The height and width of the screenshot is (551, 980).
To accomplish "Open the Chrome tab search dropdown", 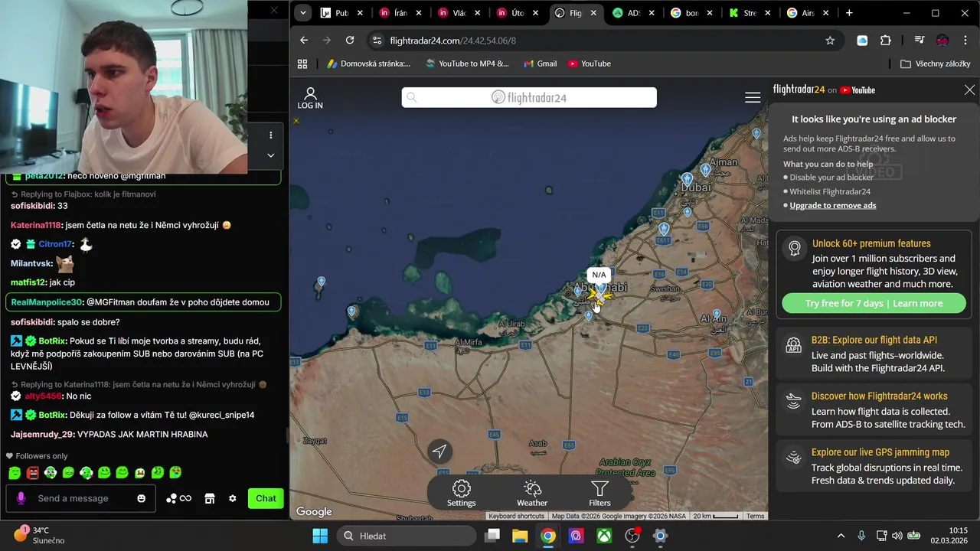I will [303, 13].
